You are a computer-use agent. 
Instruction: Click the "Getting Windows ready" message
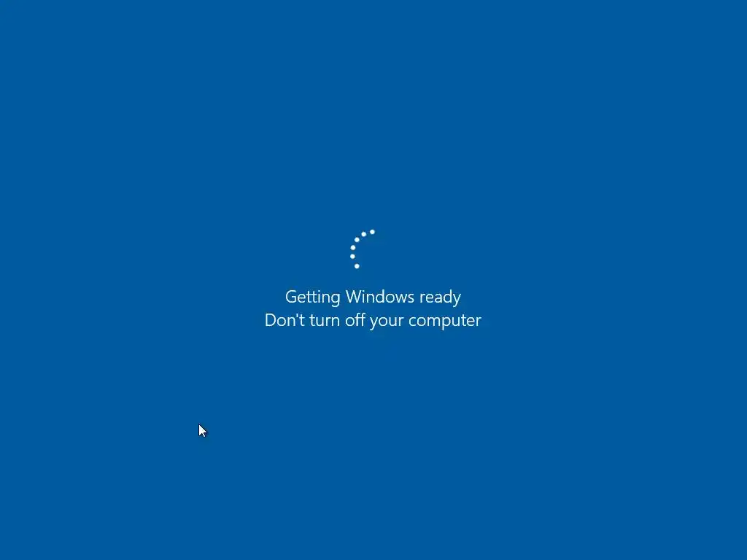click(x=373, y=297)
